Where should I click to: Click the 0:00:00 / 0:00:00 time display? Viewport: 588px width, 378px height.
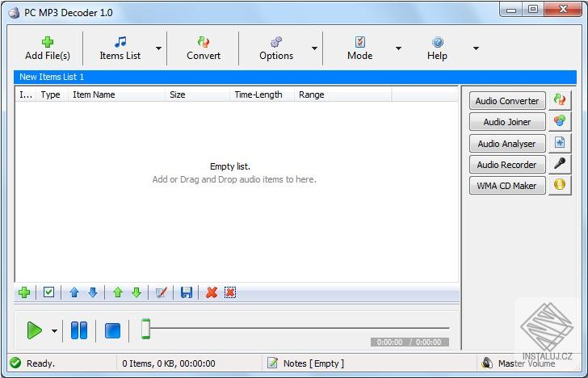[x=409, y=342]
